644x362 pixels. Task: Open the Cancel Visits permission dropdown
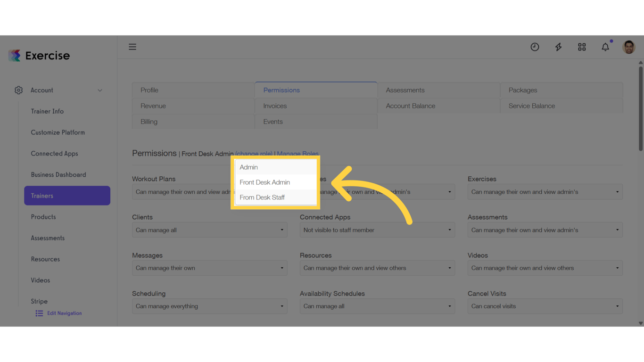click(x=545, y=306)
